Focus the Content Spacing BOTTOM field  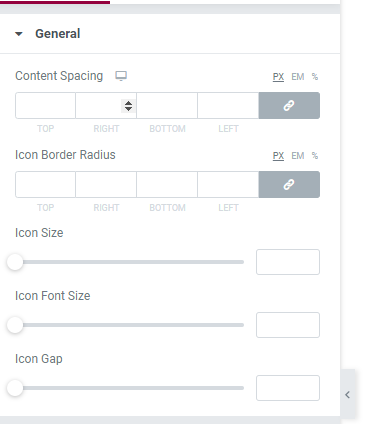167,106
